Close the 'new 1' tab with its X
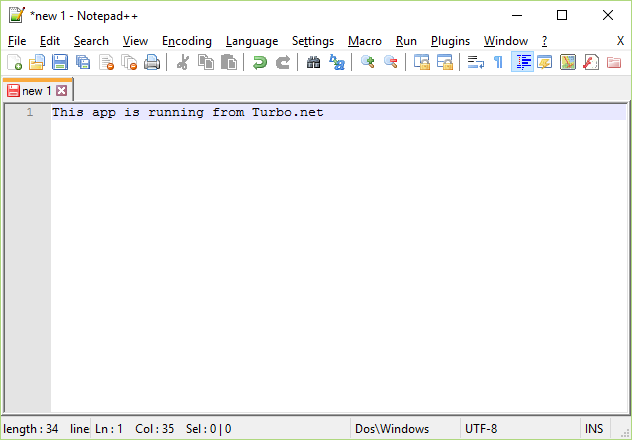 (x=62, y=91)
